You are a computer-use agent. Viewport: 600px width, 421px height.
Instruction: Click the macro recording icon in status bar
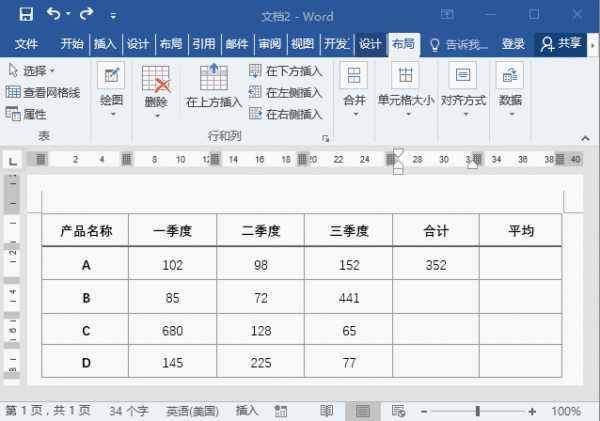281,411
